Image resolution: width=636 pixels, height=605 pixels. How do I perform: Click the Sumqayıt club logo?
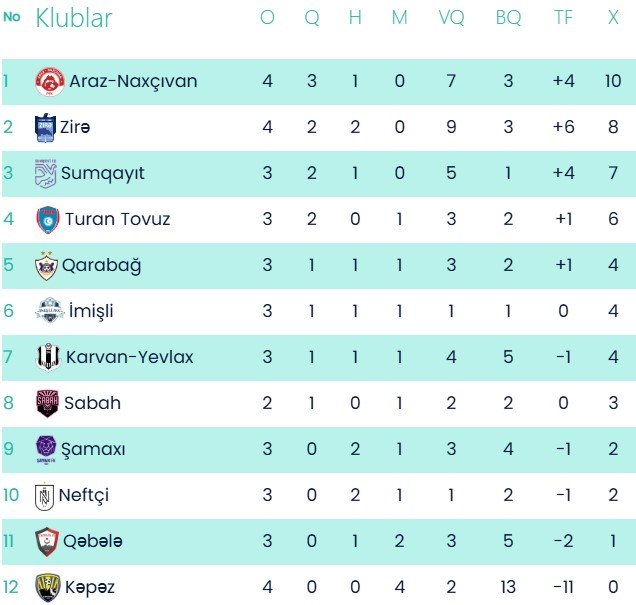point(46,173)
